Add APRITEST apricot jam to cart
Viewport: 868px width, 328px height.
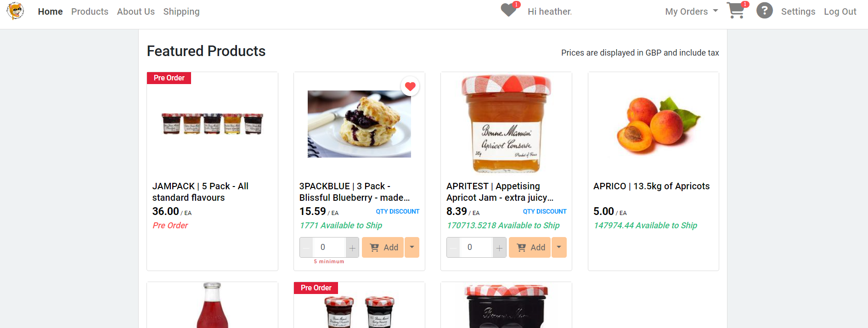click(x=530, y=247)
